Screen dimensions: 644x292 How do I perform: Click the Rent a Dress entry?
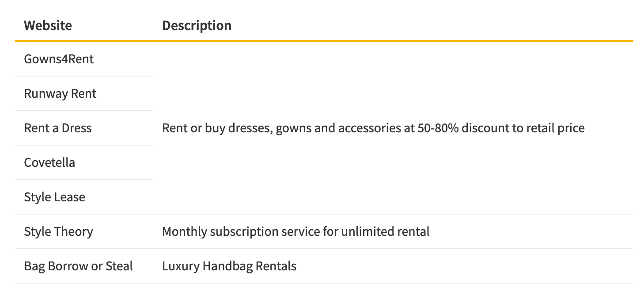(x=58, y=128)
